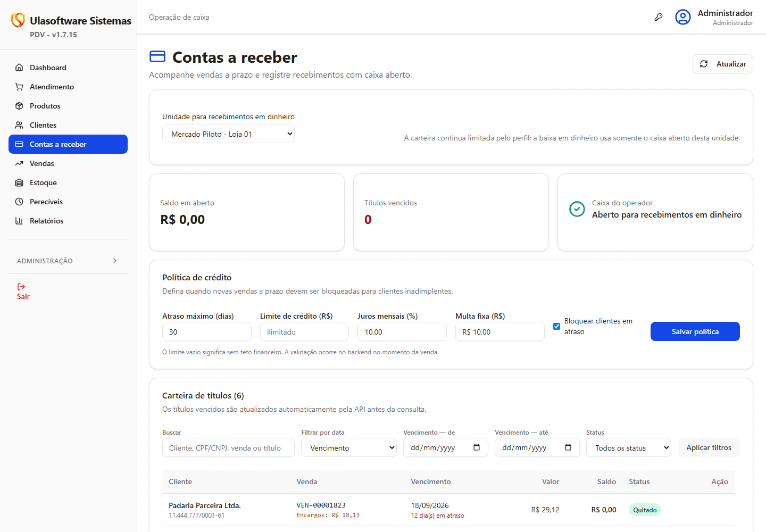
Task: Open the Mercado Piloto unit dropdown
Action: [228, 134]
